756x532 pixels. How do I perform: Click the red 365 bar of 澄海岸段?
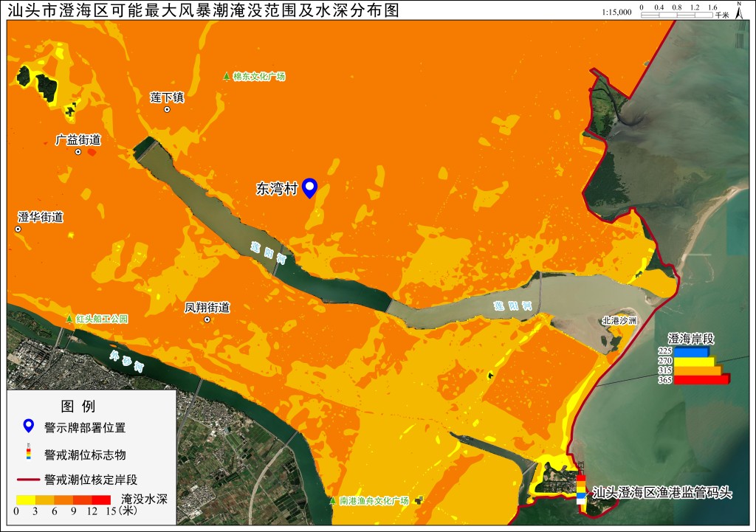[702, 380]
